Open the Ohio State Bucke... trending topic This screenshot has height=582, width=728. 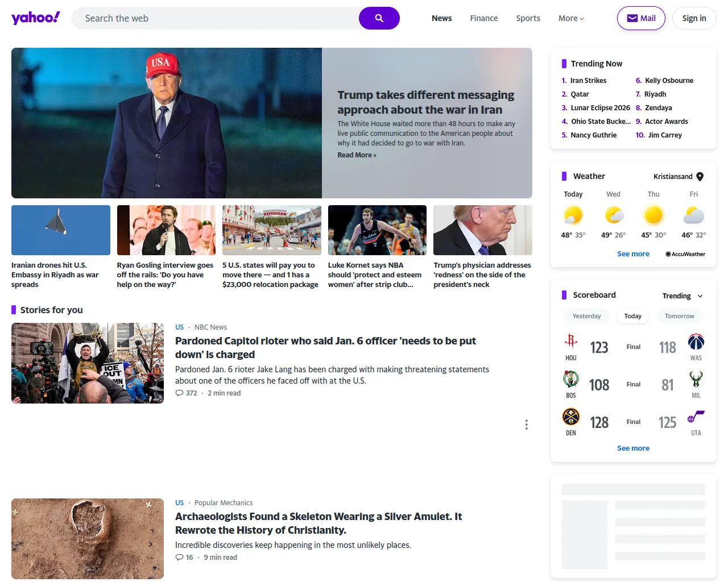(601, 122)
